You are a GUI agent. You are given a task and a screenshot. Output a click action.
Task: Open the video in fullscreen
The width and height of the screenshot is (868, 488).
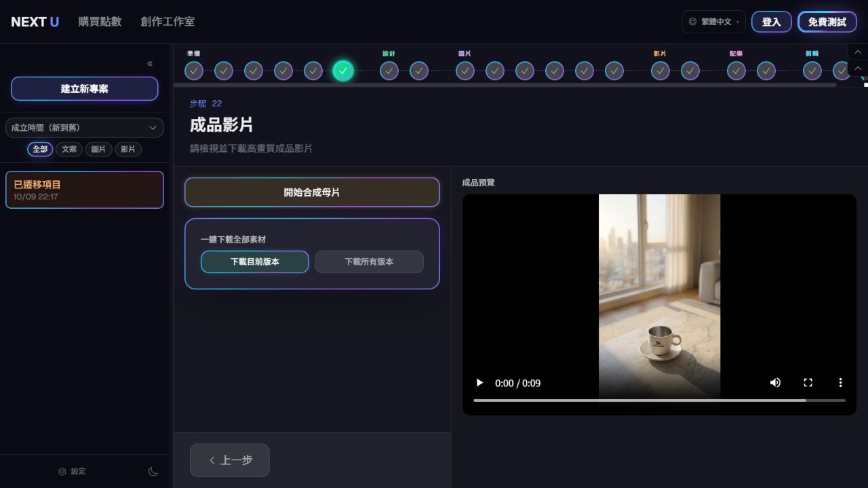pyautogui.click(x=808, y=383)
